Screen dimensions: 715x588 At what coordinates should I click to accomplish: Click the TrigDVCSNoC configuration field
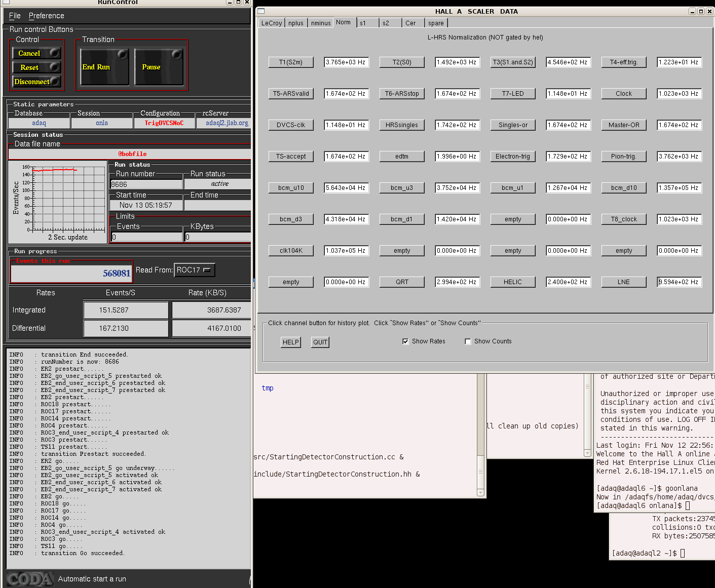pos(164,123)
